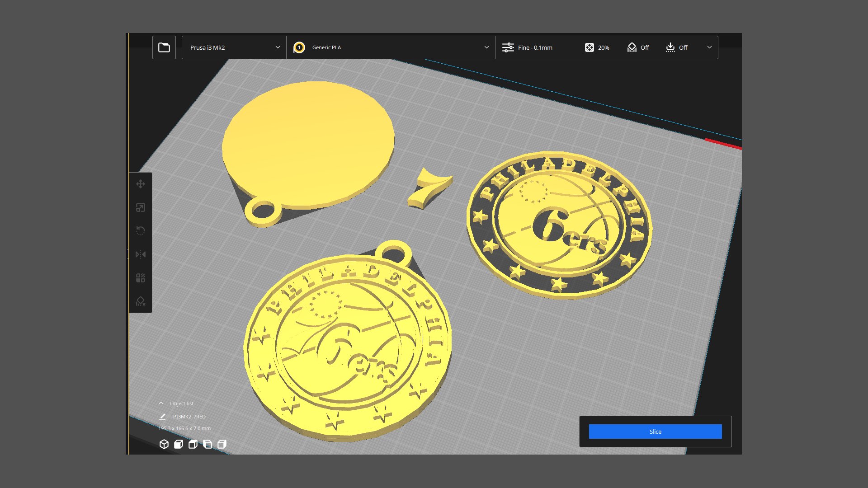
Task: Select the Move tool
Action: 141,184
